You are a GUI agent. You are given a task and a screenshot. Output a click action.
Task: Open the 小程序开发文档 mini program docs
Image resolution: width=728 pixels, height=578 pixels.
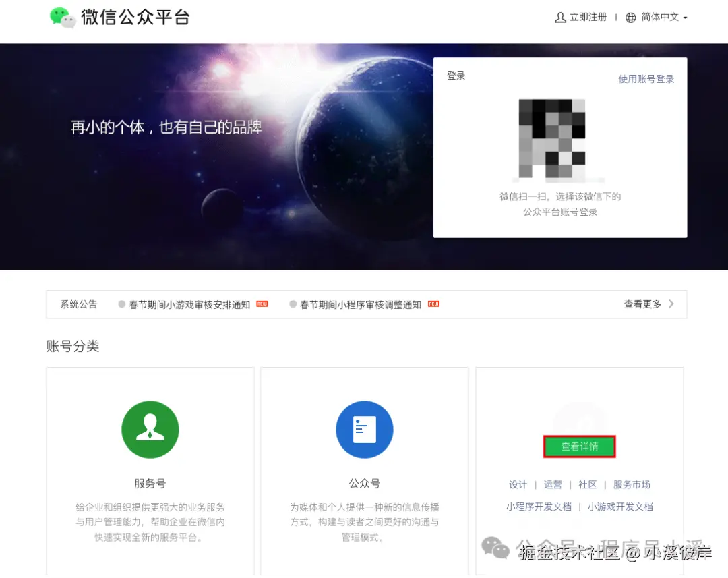539,506
